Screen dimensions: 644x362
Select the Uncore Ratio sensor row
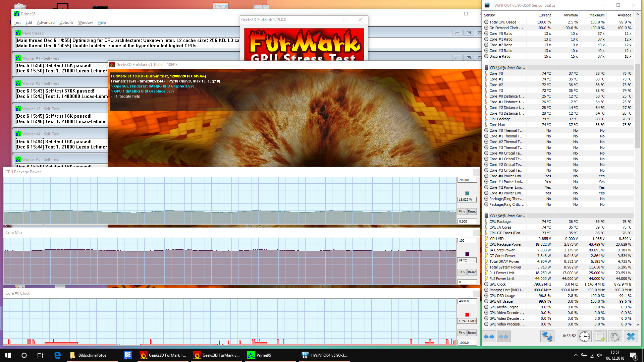pyautogui.click(x=558, y=56)
